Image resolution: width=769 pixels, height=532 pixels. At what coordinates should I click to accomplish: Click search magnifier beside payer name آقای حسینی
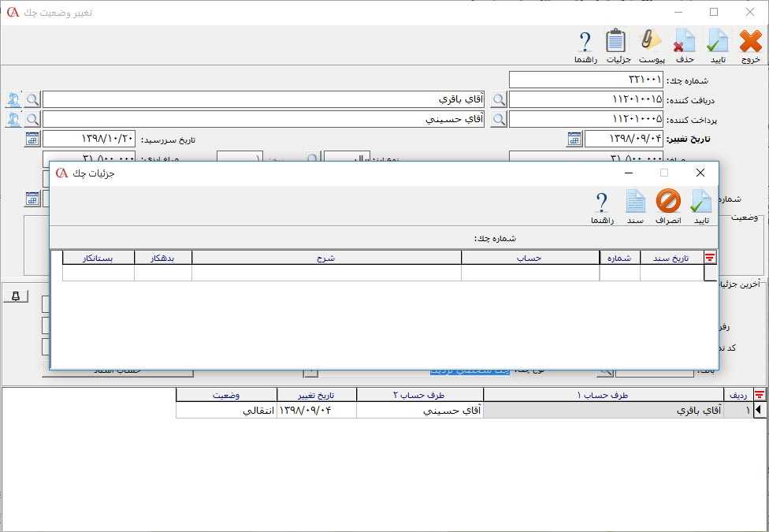(x=32, y=119)
